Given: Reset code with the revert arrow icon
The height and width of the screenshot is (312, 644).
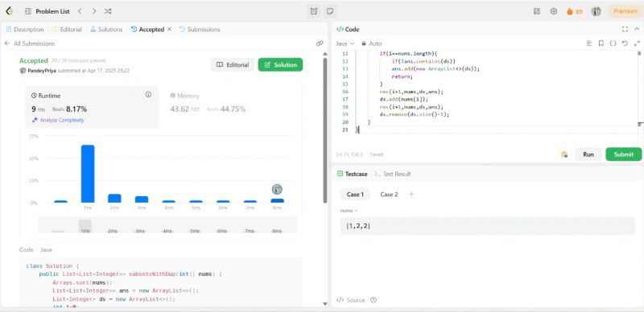Looking at the screenshot, I should (x=625, y=43).
